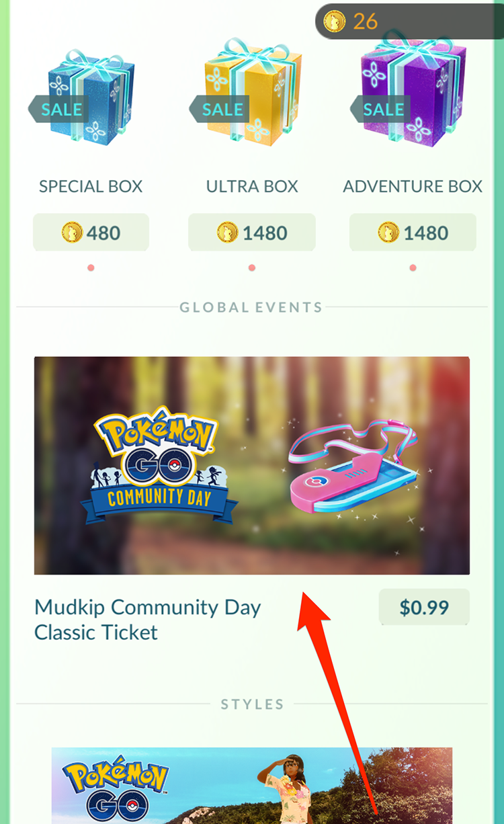Open Mudkip Community Day Classic Ticket title
The width and height of the screenshot is (504, 824).
[147, 620]
